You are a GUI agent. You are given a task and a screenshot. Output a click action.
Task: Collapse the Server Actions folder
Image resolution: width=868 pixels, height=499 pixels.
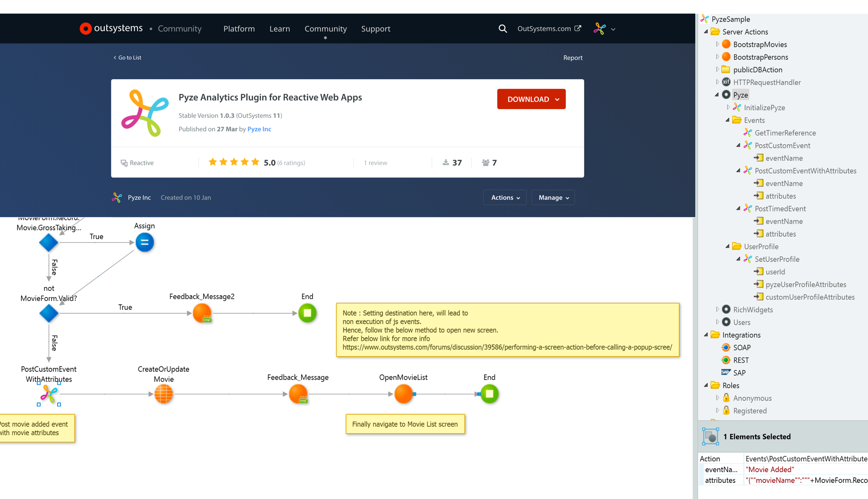[706, 31]
